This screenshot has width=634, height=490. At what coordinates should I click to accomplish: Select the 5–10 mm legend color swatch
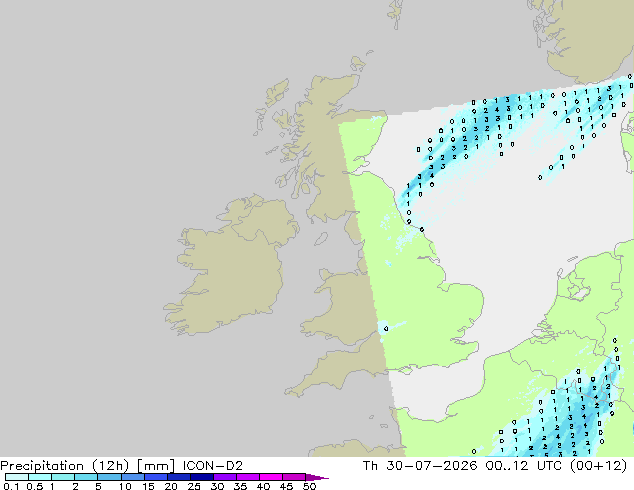click(x=109, y=477)
